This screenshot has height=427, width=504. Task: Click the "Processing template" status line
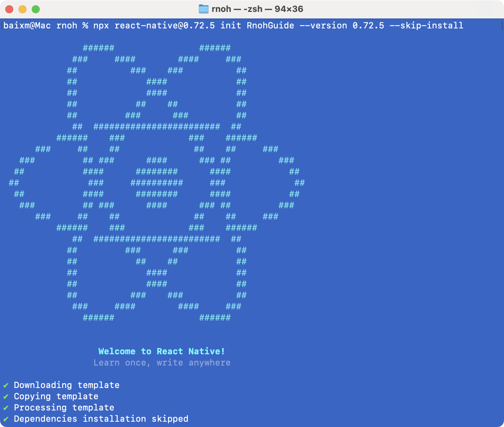click(x=64, y=408)
